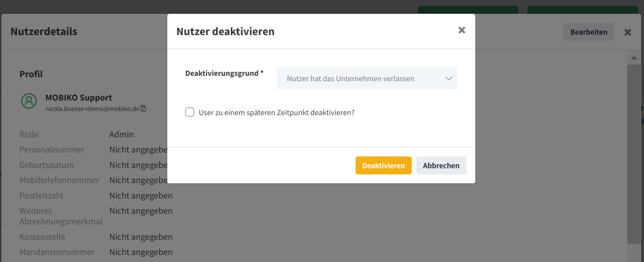Select the email nicola.buesse+demo@mobiko.de
644x262 pixels.
(92, 109)
